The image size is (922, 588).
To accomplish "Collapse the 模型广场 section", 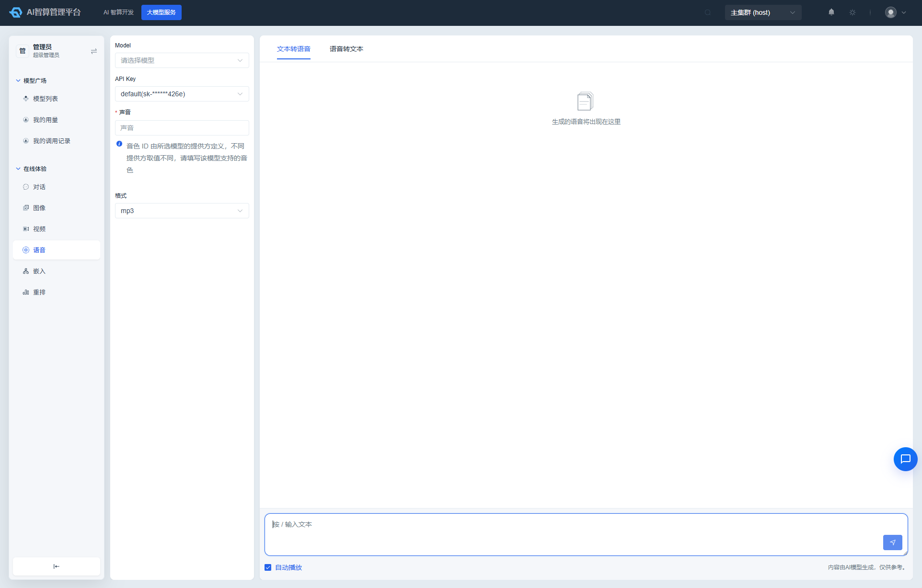I will coord(32,80).
